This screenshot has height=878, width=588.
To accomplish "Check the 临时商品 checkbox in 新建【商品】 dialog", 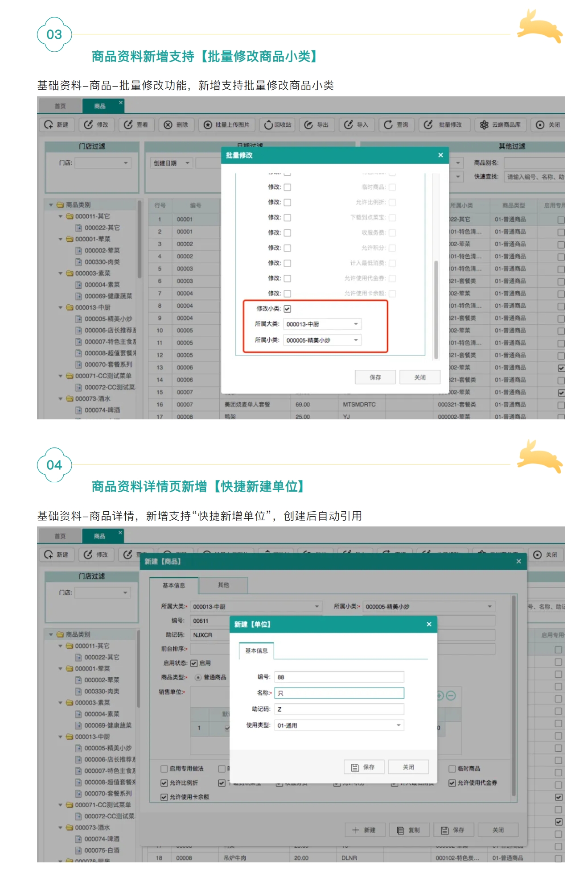I will [x=452, y=769].
